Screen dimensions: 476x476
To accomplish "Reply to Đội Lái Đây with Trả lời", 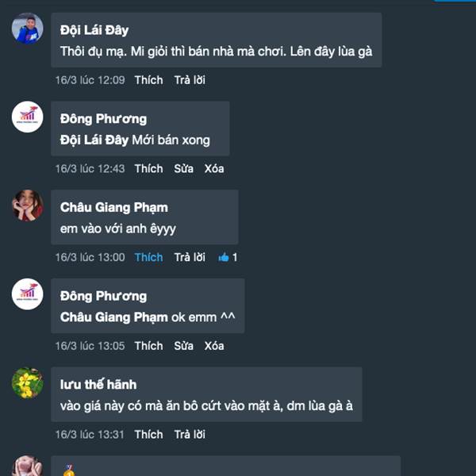I will click(x=190, y=80).
